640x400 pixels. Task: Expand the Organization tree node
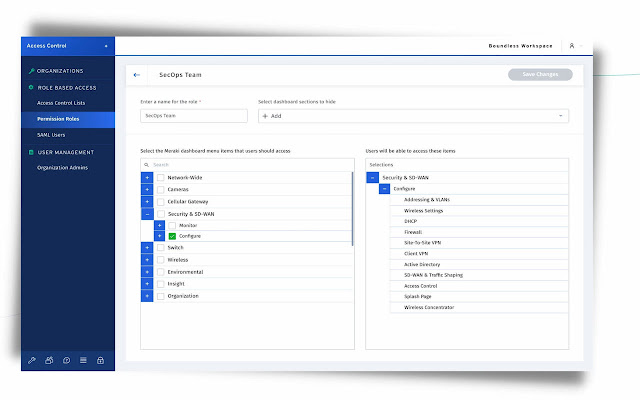(x=147, y=296)
